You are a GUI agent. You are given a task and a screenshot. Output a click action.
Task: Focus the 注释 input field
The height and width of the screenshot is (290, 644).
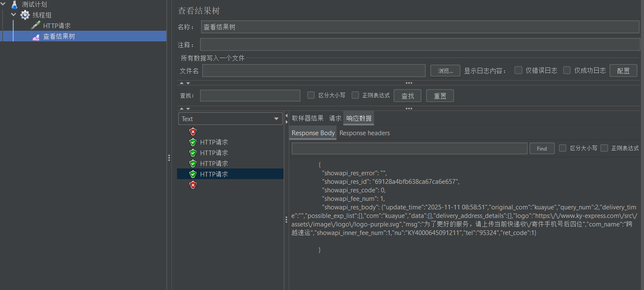tap(420, 45)
